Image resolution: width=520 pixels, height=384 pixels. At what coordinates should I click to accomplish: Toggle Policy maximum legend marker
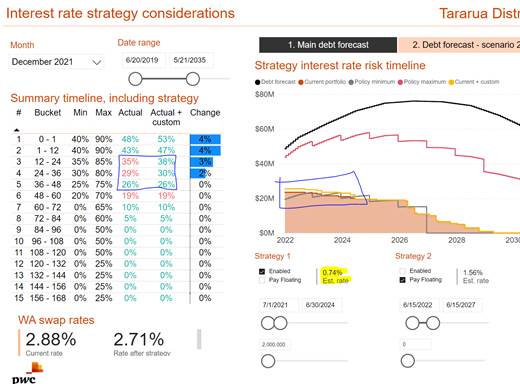(x=400, y=82)
